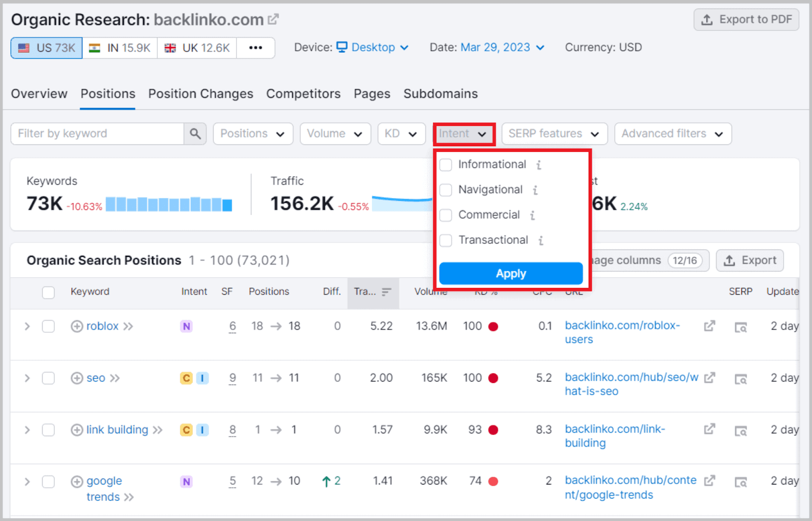Image resolution: width=812 pixels, height=521 pixels.
Task: Click the Export button above the table
Action: [x=750, y=260]
